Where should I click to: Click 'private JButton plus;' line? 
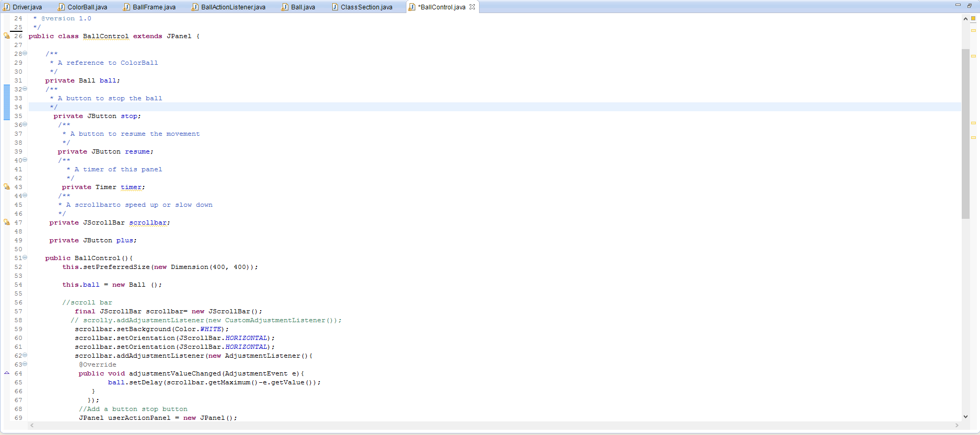[93, 240]
